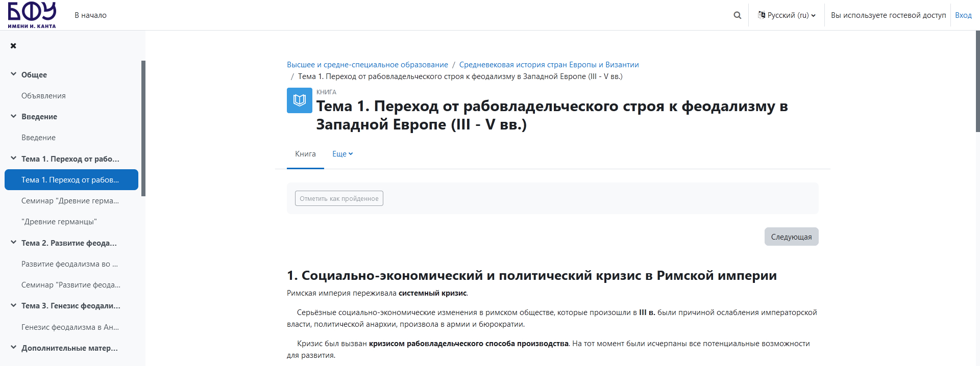The width and height of the screenshot is (980, 366).
Task: Collapse Тема 1 section chevron
Action: 13,159
